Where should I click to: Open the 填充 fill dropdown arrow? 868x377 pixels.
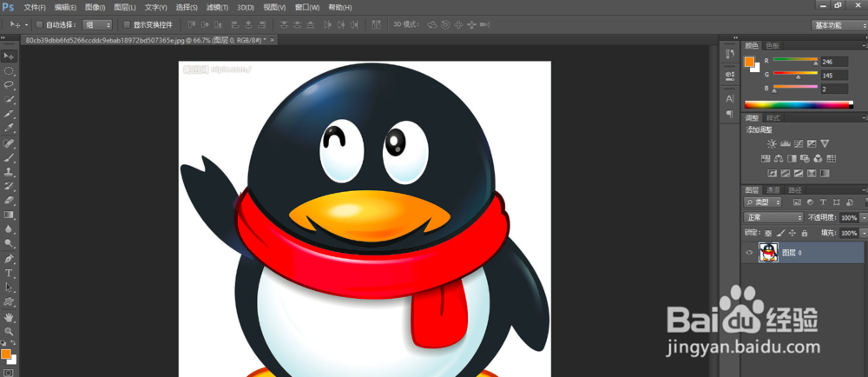(x=865, y=233)
